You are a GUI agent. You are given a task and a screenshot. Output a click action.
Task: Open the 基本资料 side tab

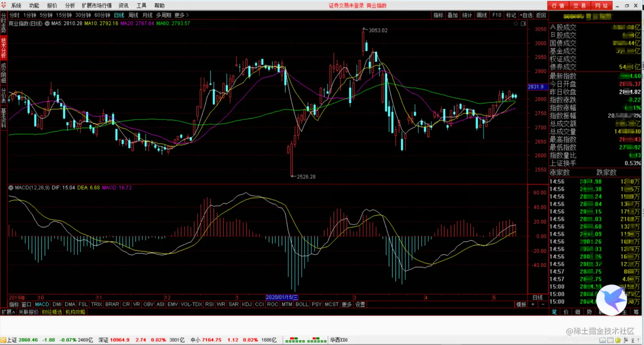[3, 118]
